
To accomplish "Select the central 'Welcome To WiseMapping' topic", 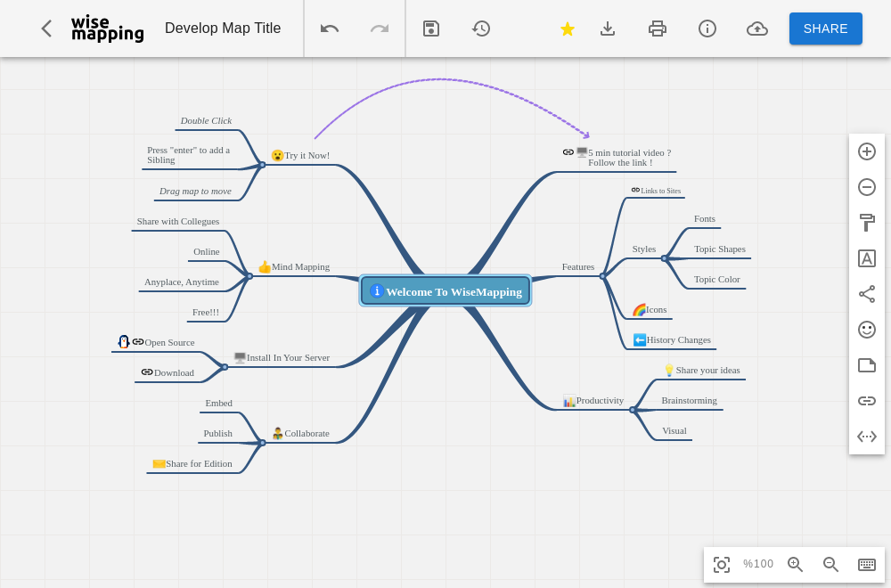I will [445, 290].
